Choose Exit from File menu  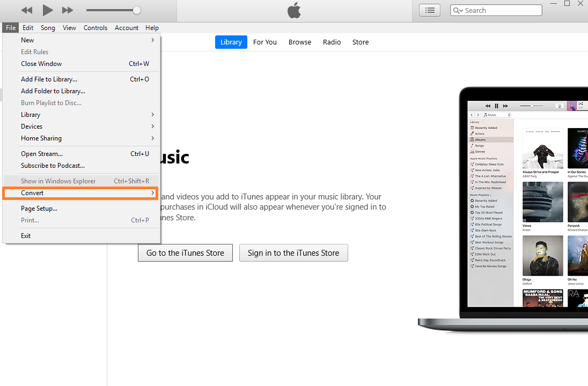[x=81, y=236]
